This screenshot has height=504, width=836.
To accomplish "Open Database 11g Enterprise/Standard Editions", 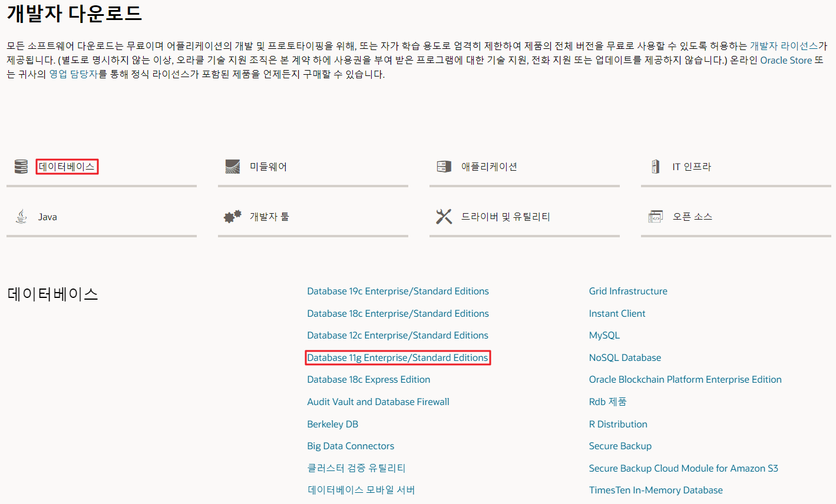I will (x=398, y=358).
